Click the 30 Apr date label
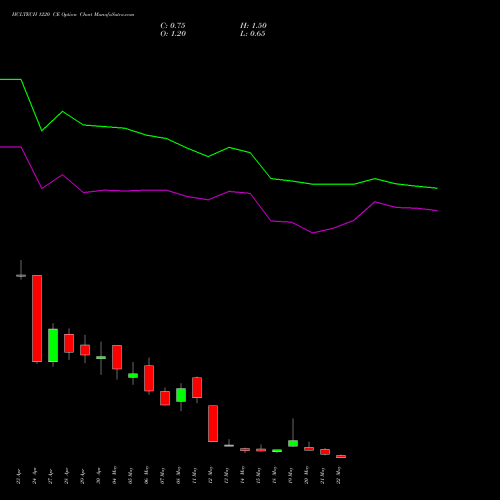 tap(99, 476)
